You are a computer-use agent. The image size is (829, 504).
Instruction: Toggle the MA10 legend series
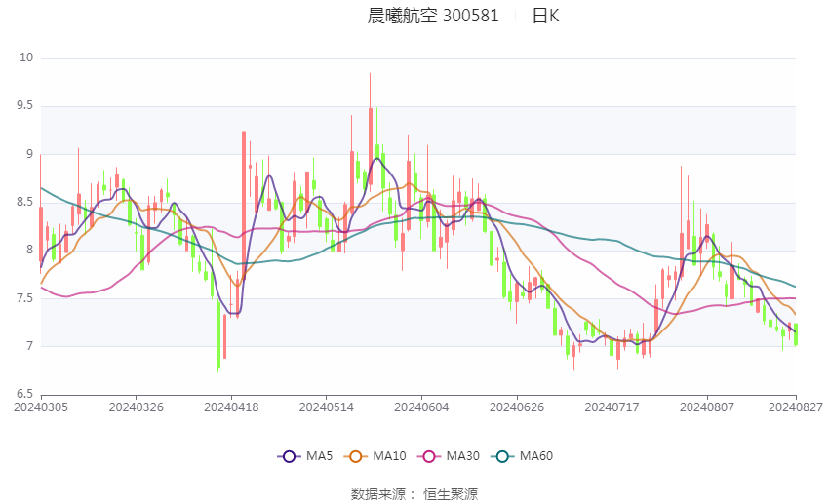tap(375, 456)
